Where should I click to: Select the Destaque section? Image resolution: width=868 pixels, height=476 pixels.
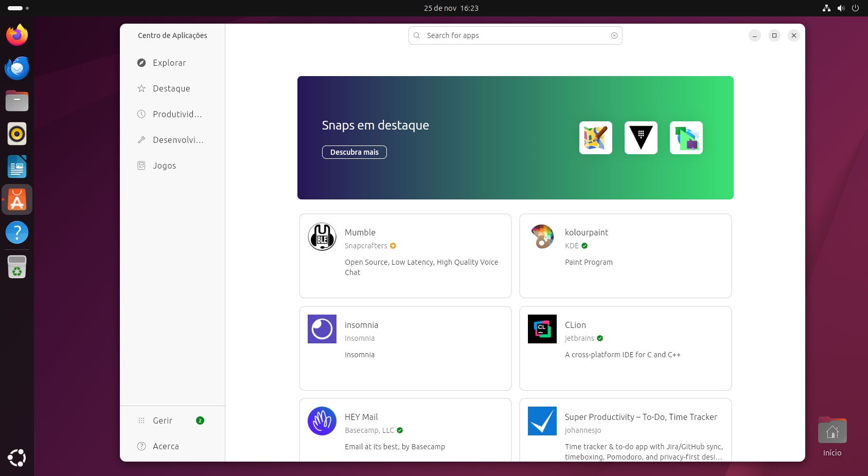[171, 88]
